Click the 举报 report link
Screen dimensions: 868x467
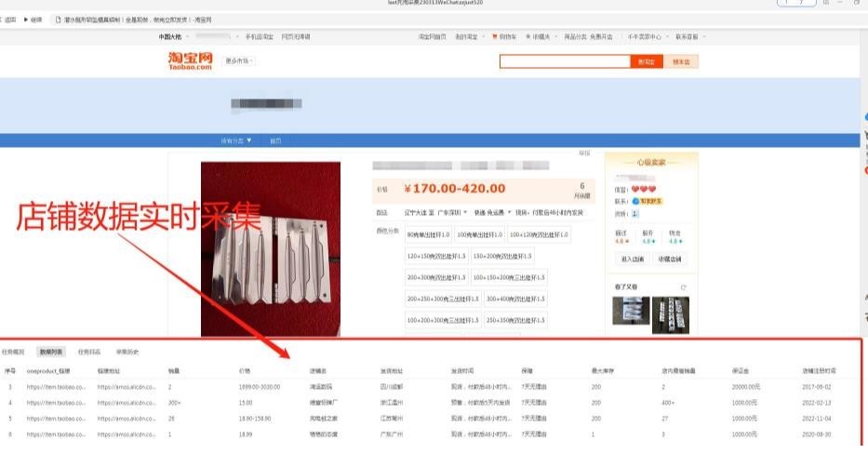(584, 153)
